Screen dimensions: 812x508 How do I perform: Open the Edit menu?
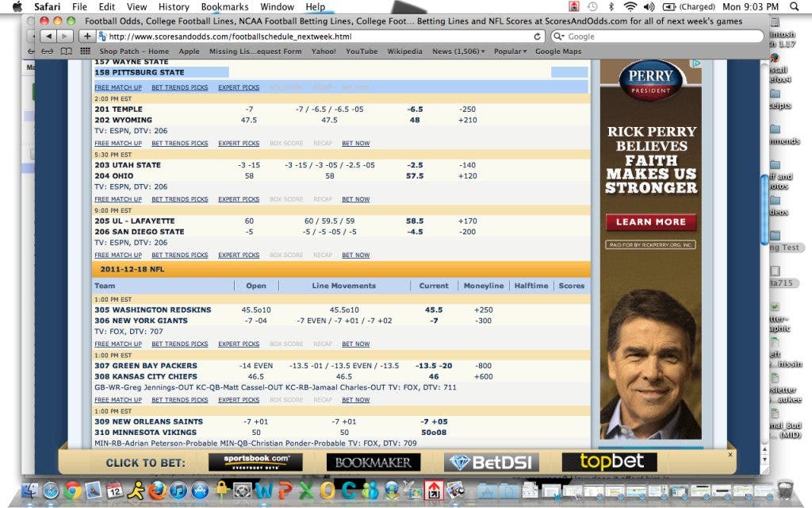pyautogui.click(x=107, y=6)
